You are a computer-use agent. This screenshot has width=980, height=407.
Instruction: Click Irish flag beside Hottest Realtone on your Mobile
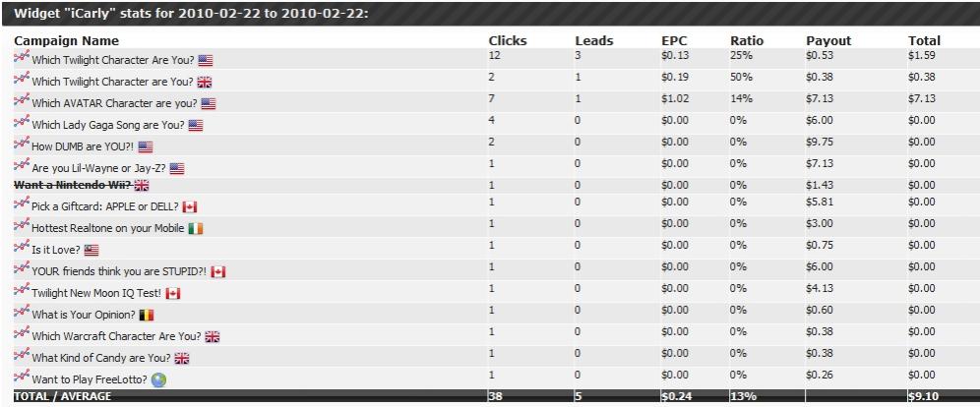click(x=196, y=228)
